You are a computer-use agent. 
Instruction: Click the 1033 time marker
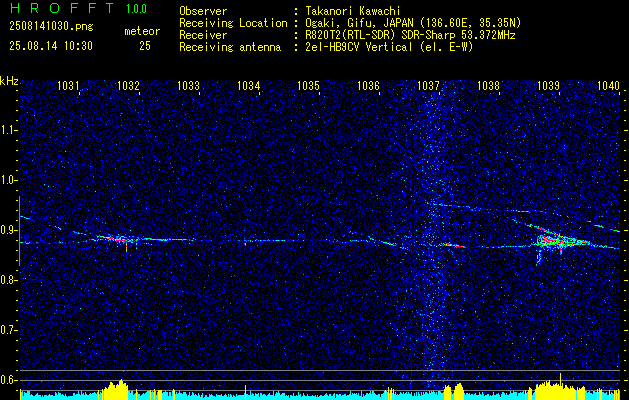[x=189, y=85]
